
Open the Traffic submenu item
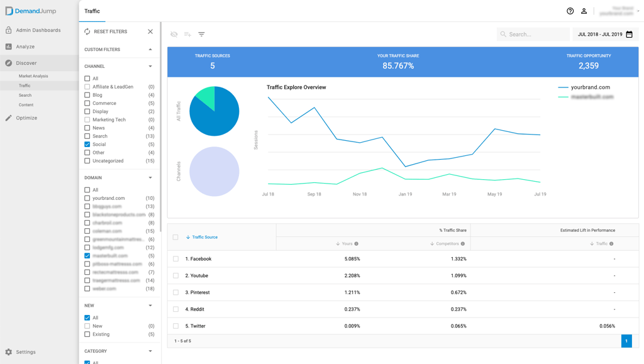[25, 85]
